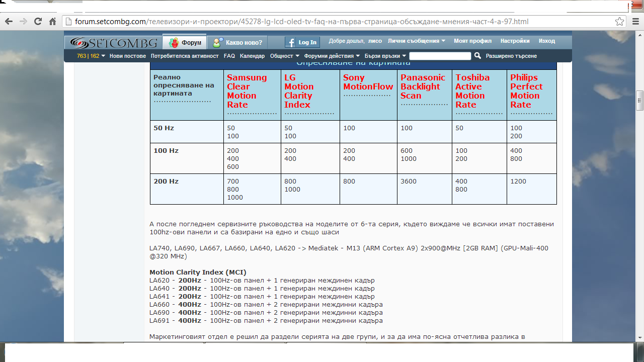Viewport: 644px width, 362px height.
Task: Open Chrome menu icon
Action: (635, 22)
